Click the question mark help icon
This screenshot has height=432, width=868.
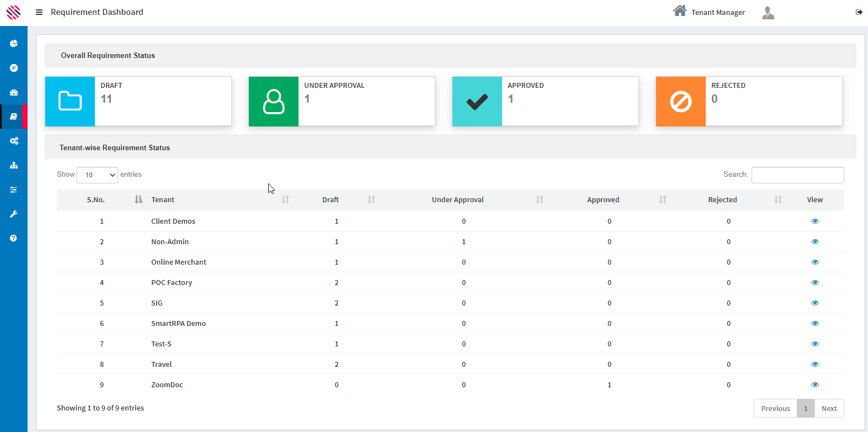pyautogui.click(x=14, y=238)
